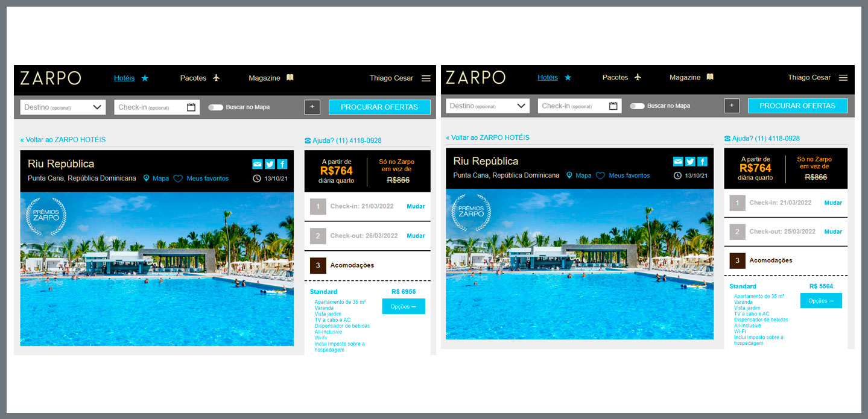Viewport: 868px width, 419px height.
Task: Open Opções dropdown for R$ 6955 Standard
Action: click(x=404, y=306)
